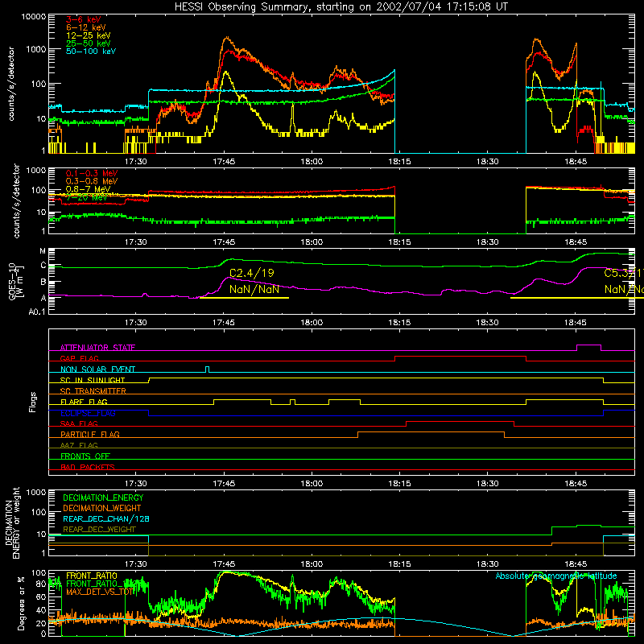The width and height of the screenshot is (644, 644).
Task: Select the ECLIPSE_FLAG label
Action: click(88, 413)
